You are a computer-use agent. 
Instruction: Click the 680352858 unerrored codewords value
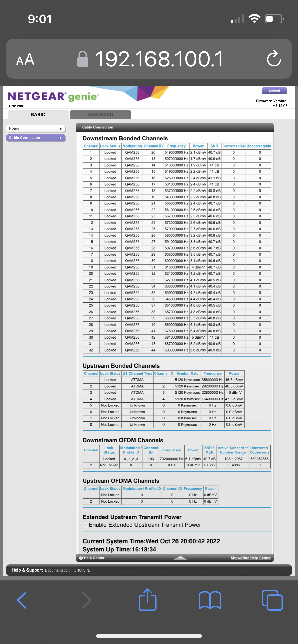point(259,459)
